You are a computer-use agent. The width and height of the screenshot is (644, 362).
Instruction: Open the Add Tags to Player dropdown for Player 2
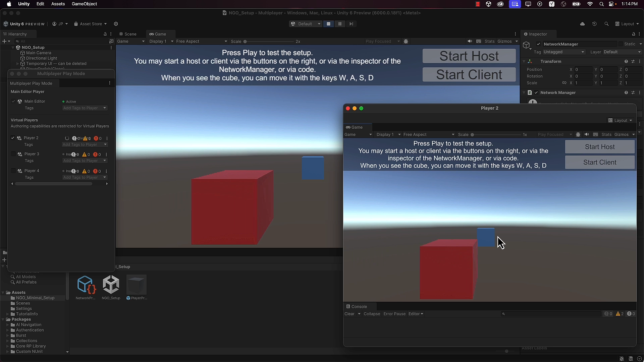(x=85, y=144)
